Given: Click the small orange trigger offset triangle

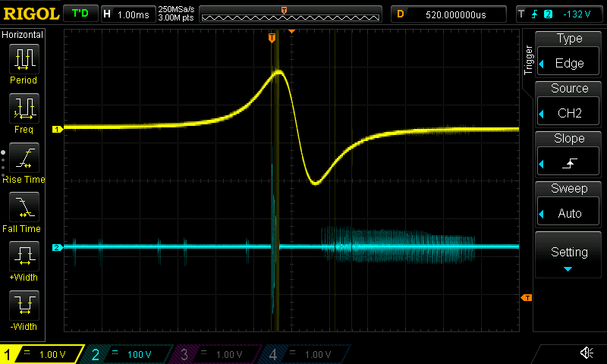Looking at the screenshot, I should 292,31.
